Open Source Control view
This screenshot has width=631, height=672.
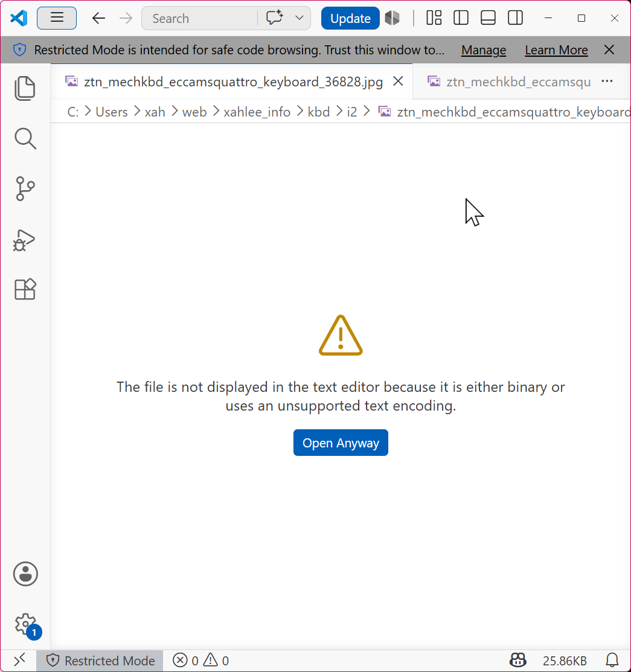pyautogui.click(x=25, y=188)
